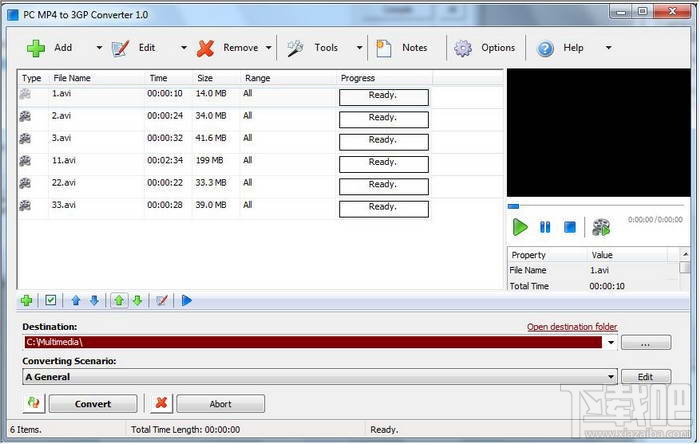Click the small edit pencil icon below list

tap(162, 300)
